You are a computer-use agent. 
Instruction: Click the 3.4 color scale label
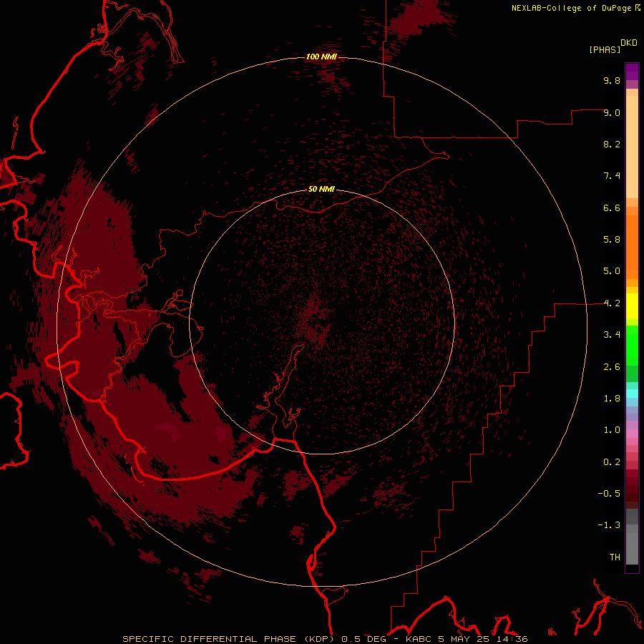click(612, 335)
